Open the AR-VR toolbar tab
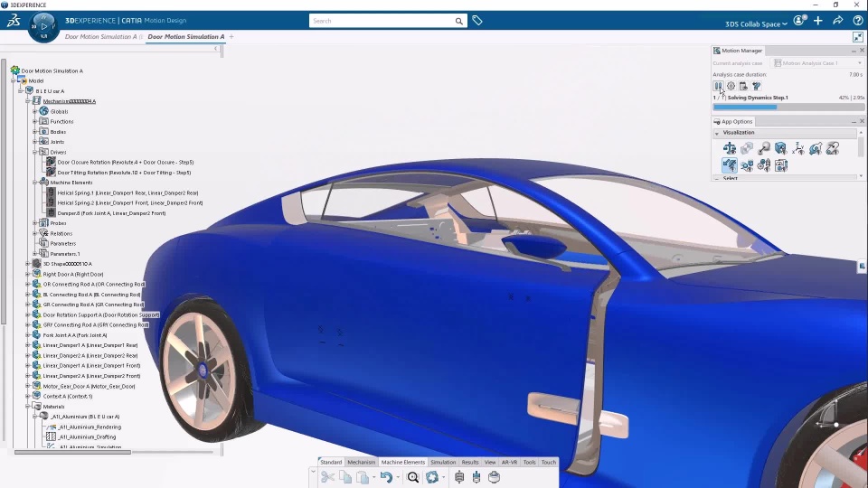The height and width of the screenshot is (488, 868). click(509, 462)
